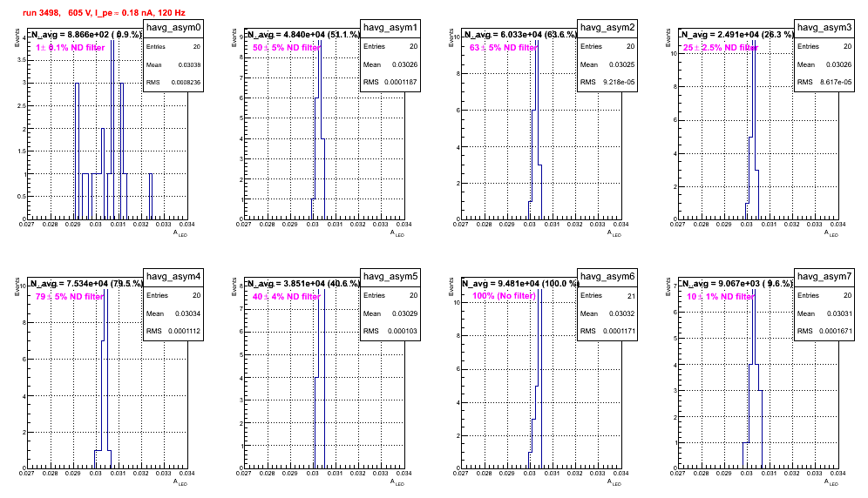Click the N_avg = 9.067e+03 label

coord(737,283)
